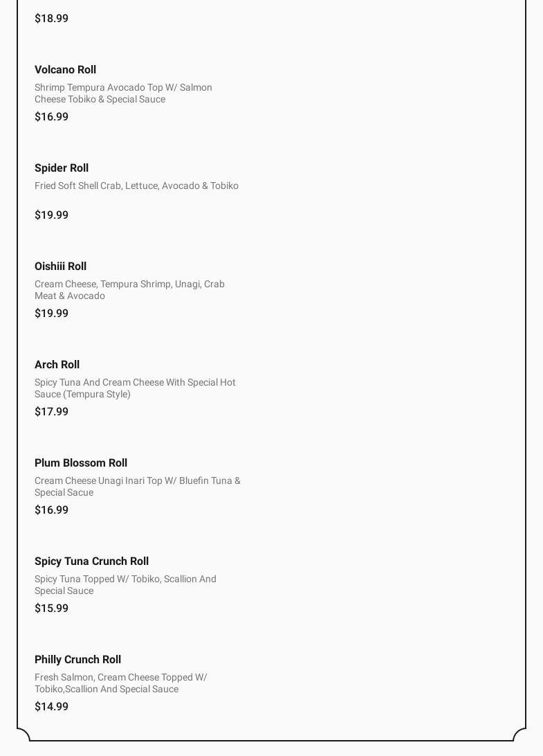The height and width of the screenshot is (756, 543).
Task: Open the Volcano Roll menu item
Action: tap(65, 70)
